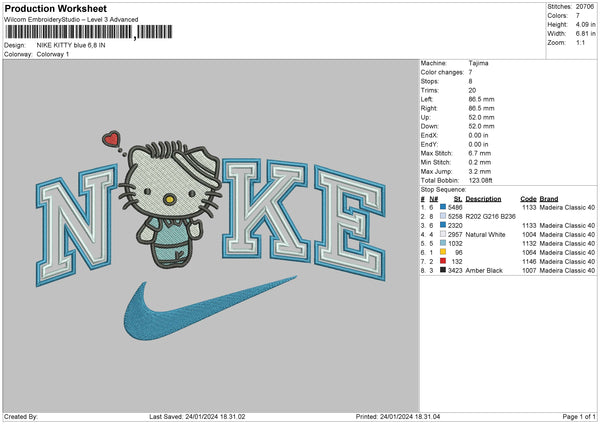Select the Natural White color swatch
600x424 pixels.
click(x=443, y=234)
